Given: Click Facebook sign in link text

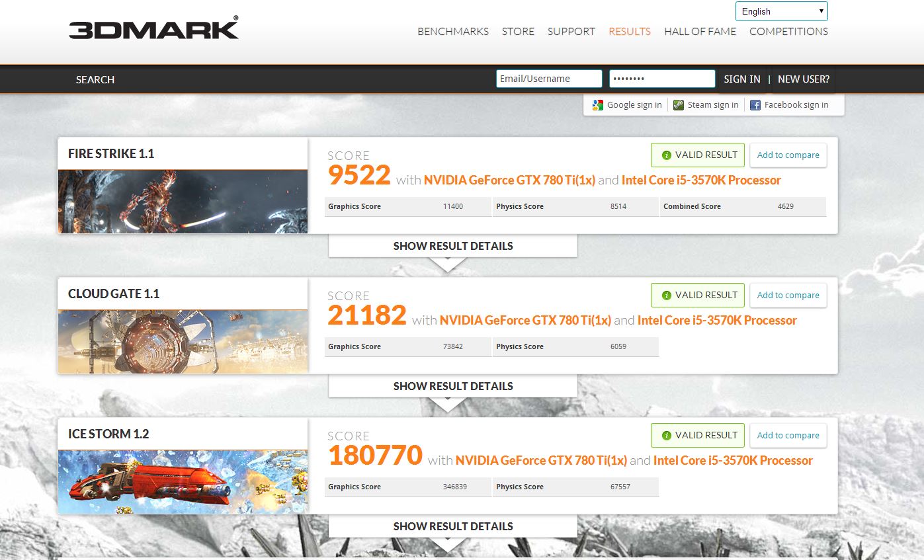Looking at the screenshot, I should [x=796, y=105].
